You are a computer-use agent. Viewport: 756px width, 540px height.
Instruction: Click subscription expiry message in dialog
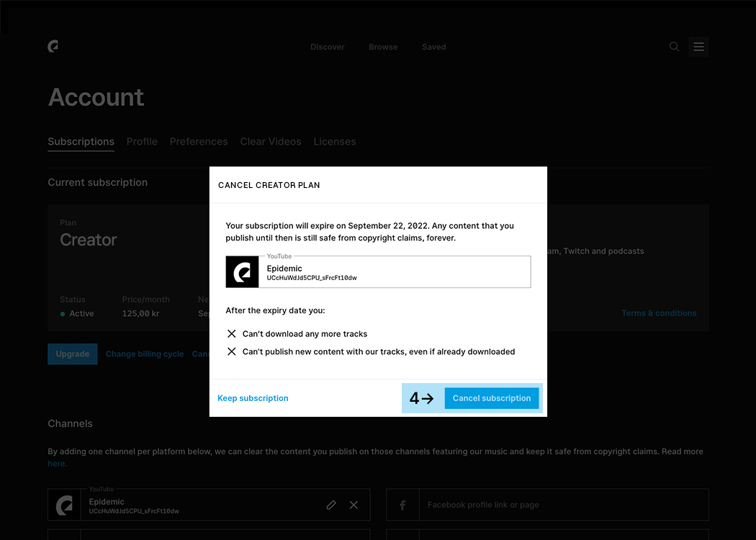(x=370, y=231)
